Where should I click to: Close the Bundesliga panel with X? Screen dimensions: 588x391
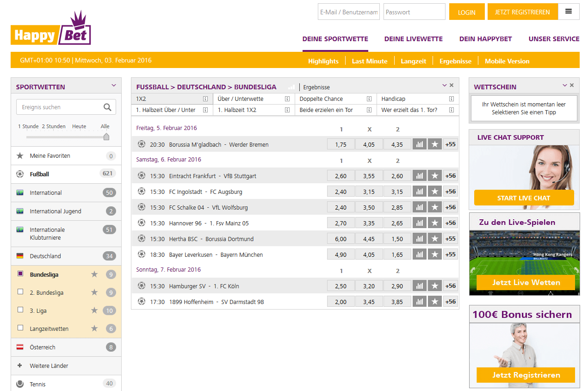point(452,85)
